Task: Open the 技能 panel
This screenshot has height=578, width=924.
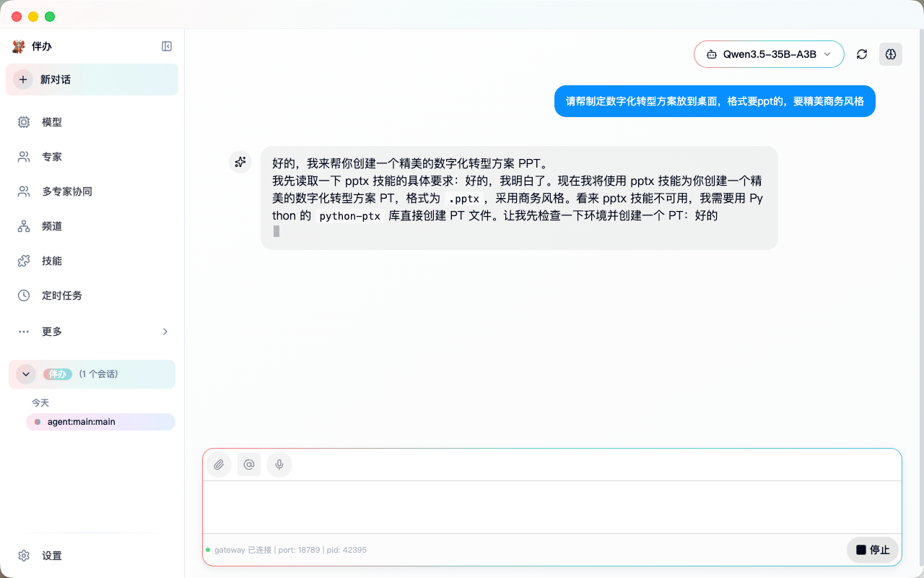Action: (x=51, y=261)
